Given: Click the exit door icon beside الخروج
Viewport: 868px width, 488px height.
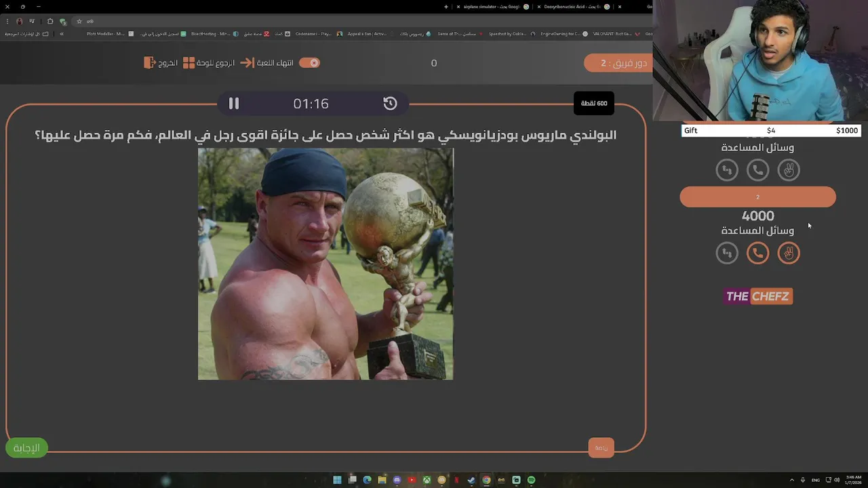Looking at the screenshot, I should tap(150, 62).
